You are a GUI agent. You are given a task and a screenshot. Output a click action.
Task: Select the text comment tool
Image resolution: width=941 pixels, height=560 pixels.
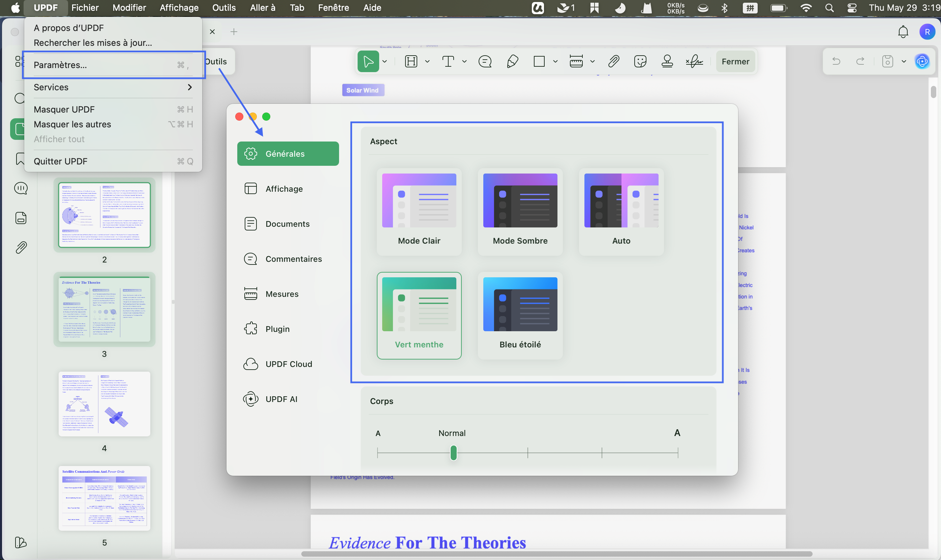pyautogui.click(x=448, y=62)
